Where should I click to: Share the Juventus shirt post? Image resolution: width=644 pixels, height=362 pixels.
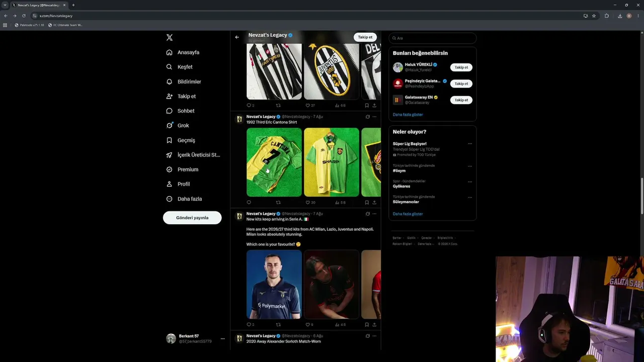coord(374,106)
